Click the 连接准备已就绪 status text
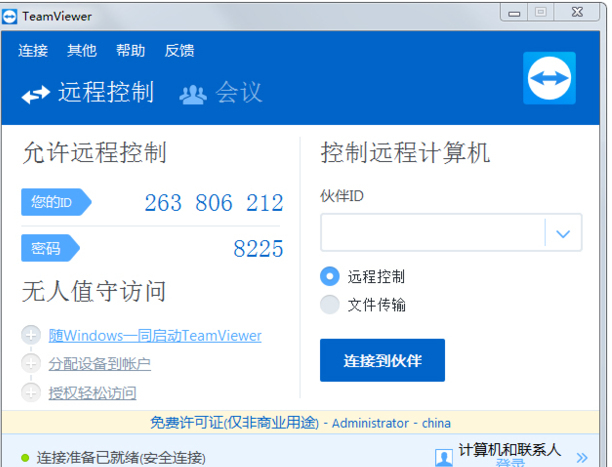The image size is (612, 467). 121,458
